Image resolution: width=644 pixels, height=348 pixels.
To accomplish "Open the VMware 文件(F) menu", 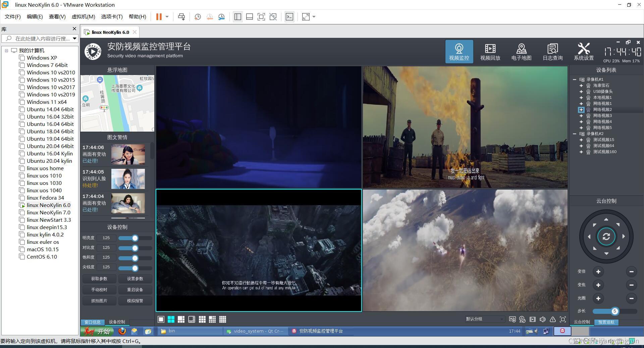I will (13, 17).
